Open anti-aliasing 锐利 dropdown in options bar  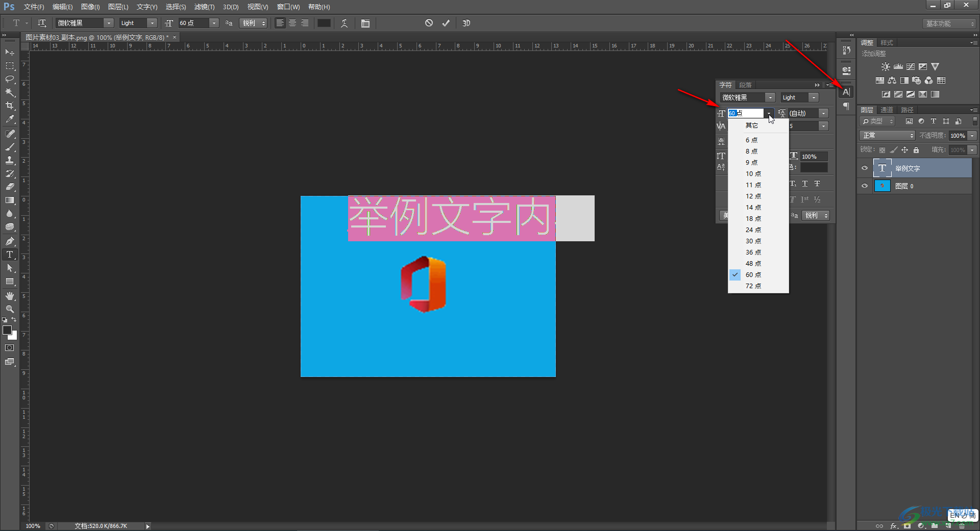(x=253, y=23)
